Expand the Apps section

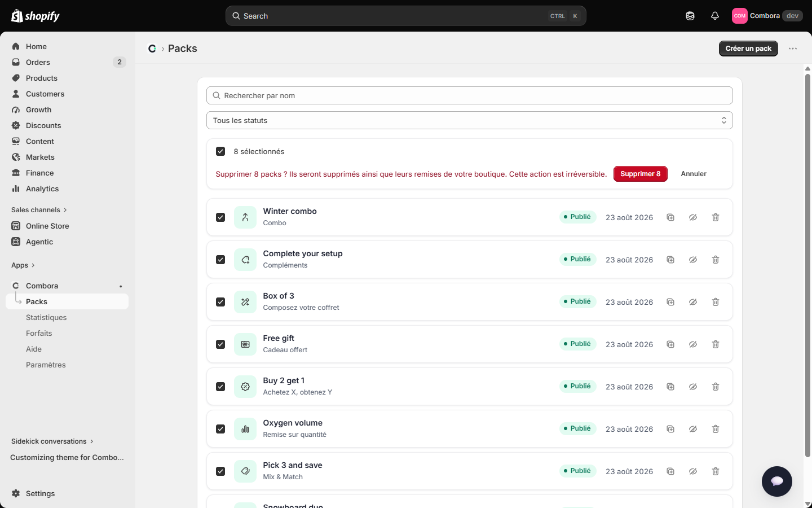23,265
